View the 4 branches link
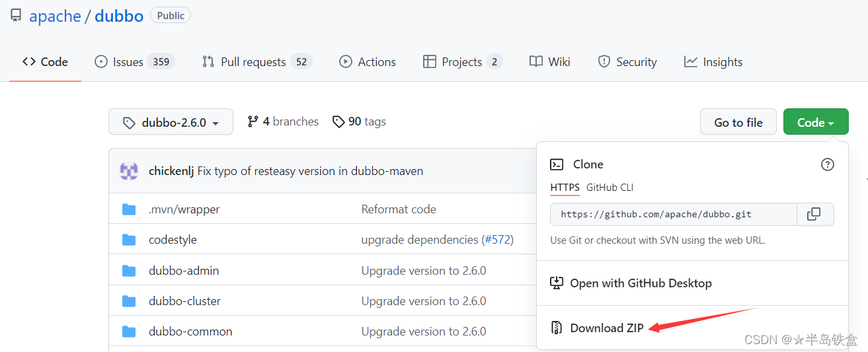The width and height of the screenshot is (868, 352). (x=283, y=122)
